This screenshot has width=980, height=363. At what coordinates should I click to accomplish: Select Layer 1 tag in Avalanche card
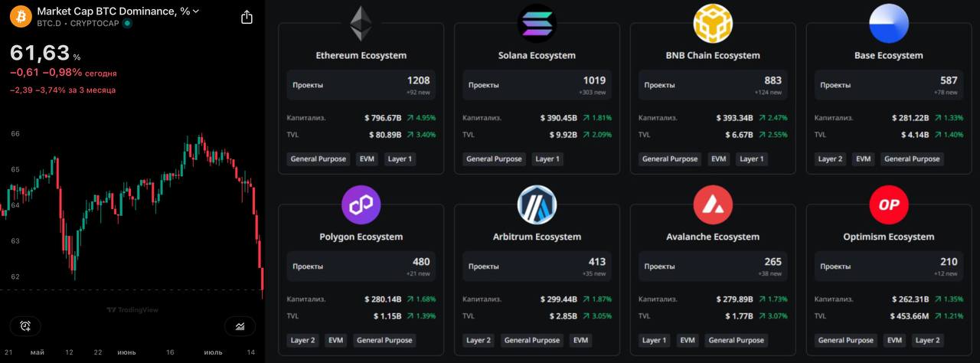click(655, 340)
